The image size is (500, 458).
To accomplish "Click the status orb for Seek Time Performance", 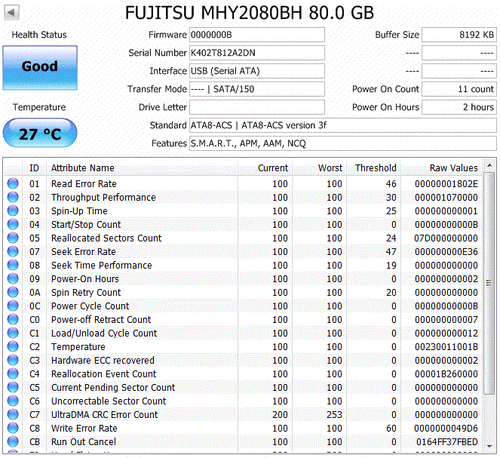I will click(13, 265).
